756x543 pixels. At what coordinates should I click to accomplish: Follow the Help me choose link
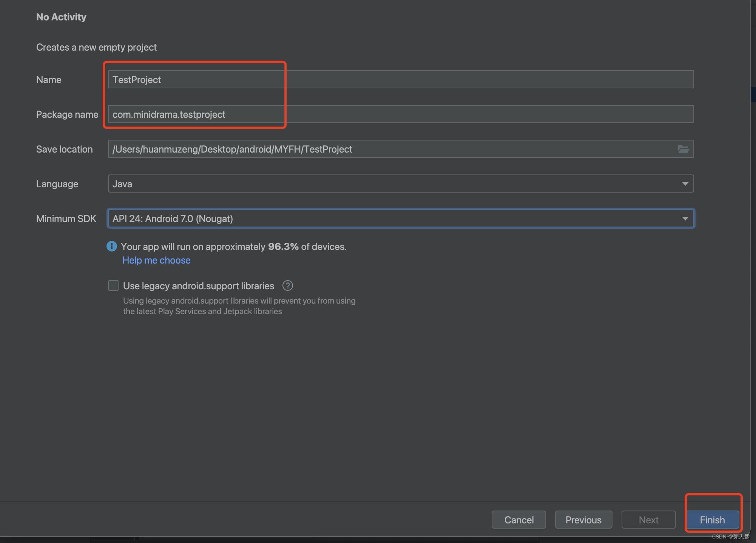[x=156, y=260]
